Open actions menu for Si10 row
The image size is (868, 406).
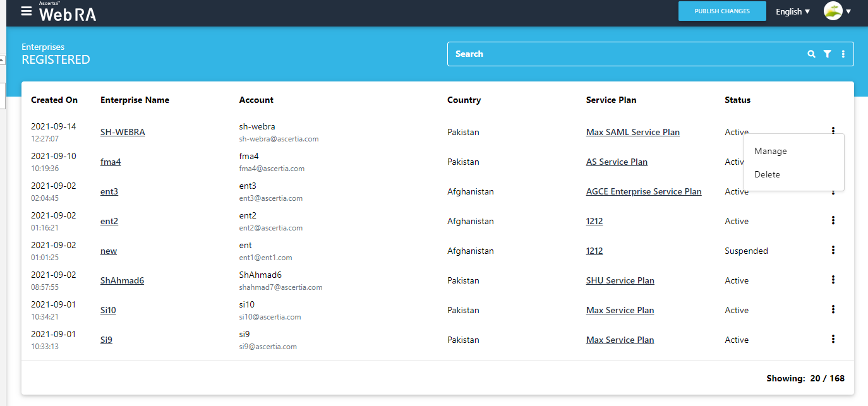click(833, 309)
